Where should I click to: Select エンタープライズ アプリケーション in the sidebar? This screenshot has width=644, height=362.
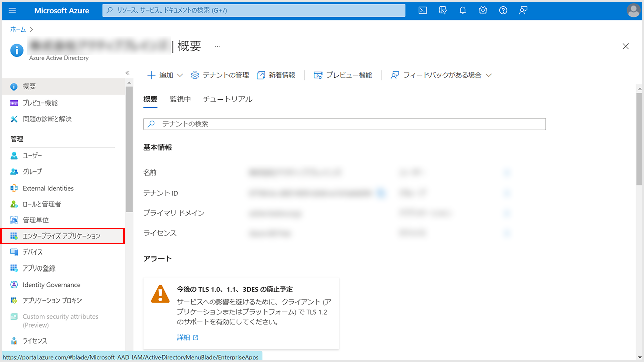coord(61,236)
